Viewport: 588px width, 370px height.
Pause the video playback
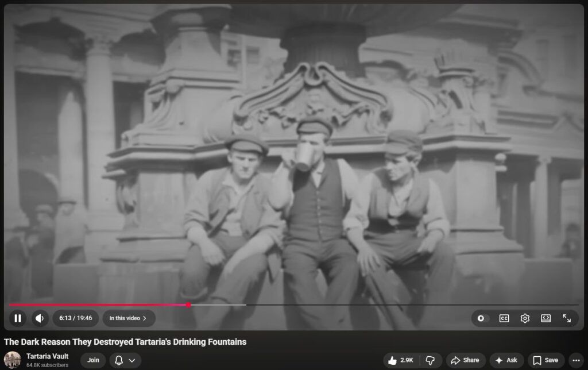(x=18, y=318)
